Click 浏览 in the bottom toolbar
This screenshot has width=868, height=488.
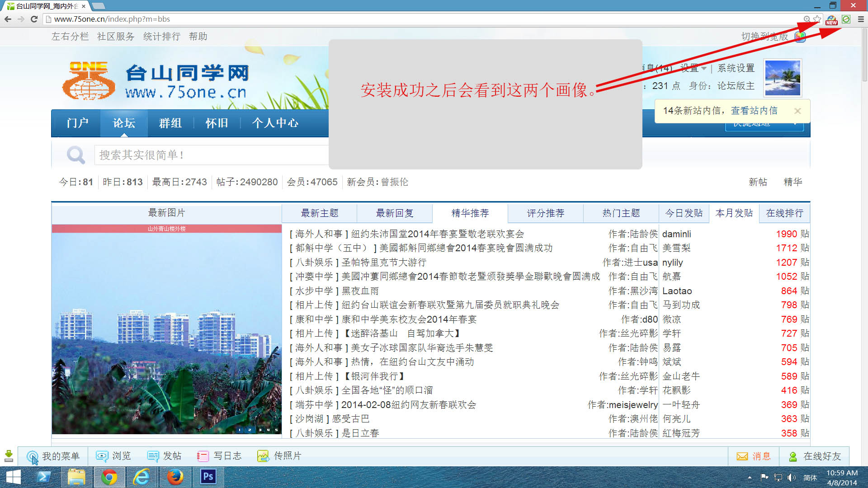[x=113, y=456]
